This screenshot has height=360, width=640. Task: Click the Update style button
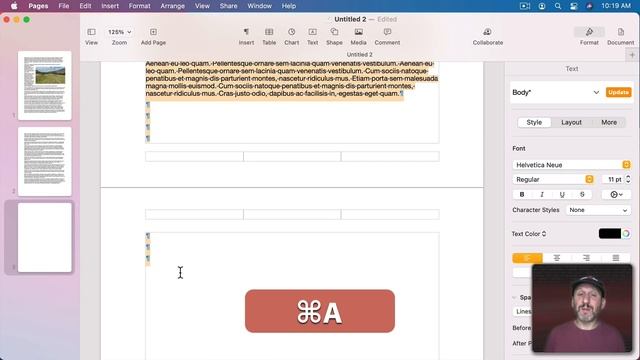tap(618, 93)
